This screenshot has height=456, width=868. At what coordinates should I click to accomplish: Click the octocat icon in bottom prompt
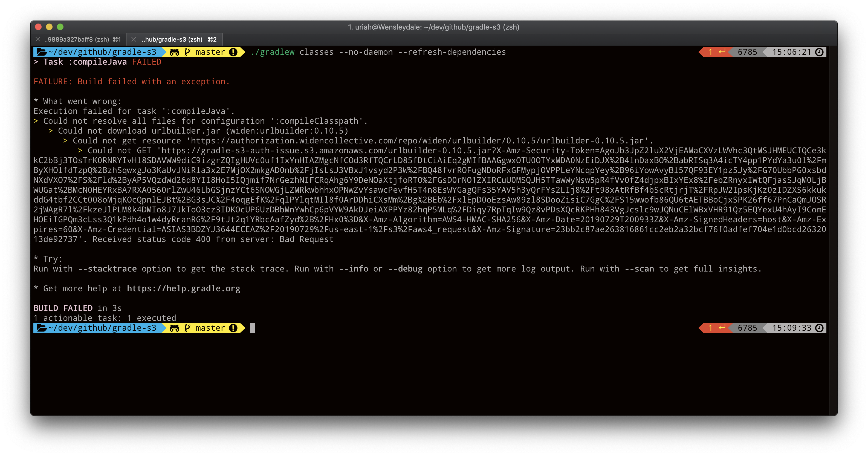click(174, 328)
